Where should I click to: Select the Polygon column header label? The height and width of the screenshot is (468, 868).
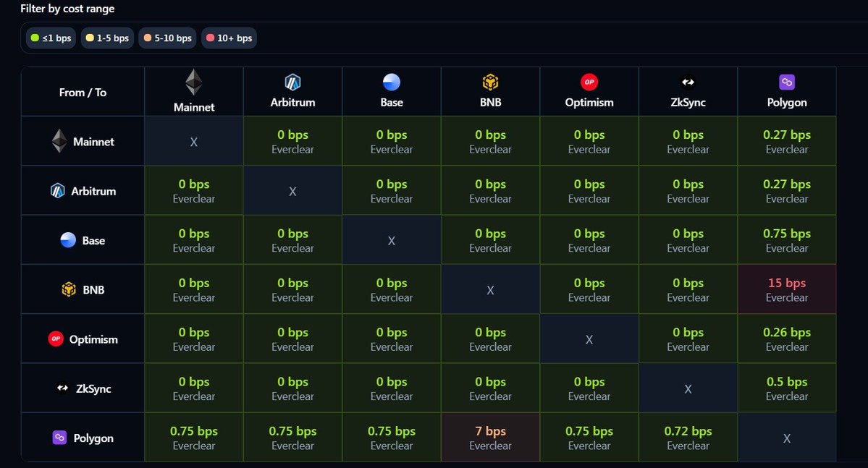click(787, 102)
